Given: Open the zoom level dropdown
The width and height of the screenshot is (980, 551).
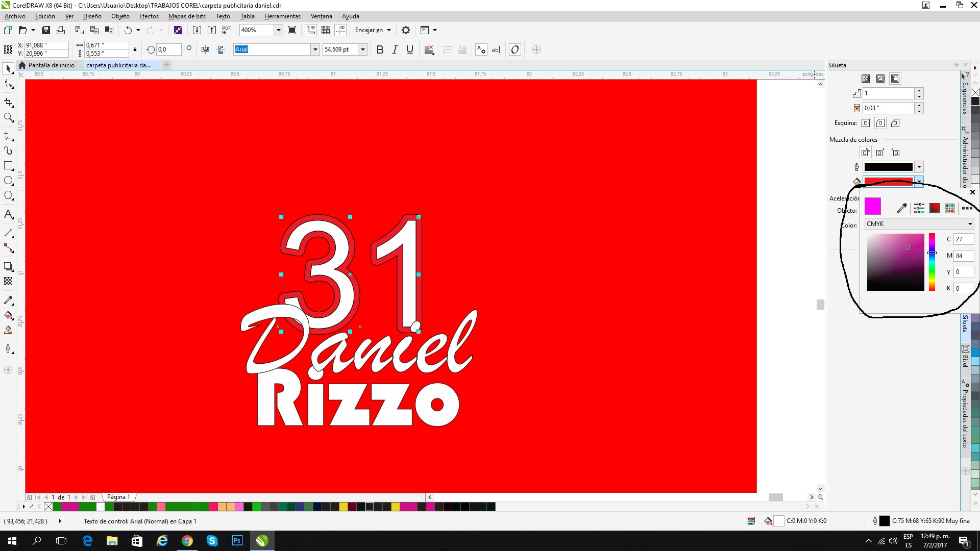Looking at the screenshot, I should coord(279,30).
